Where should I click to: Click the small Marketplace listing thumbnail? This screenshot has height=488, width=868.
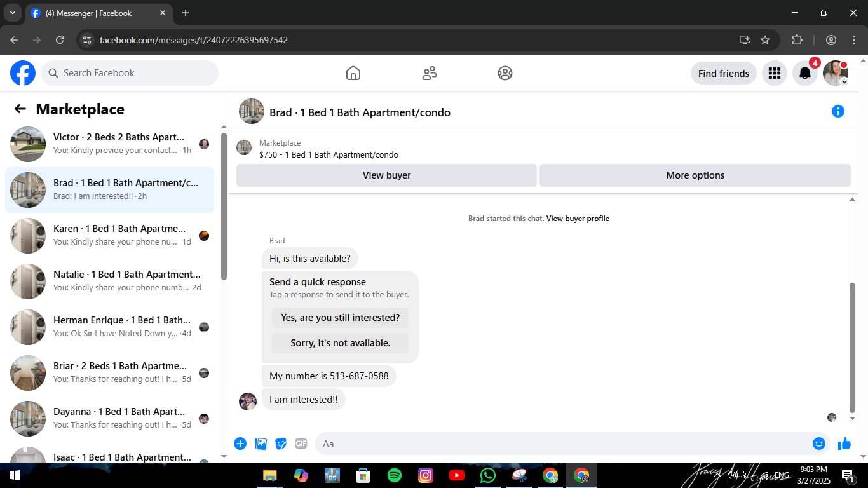(x=244, y=148)
